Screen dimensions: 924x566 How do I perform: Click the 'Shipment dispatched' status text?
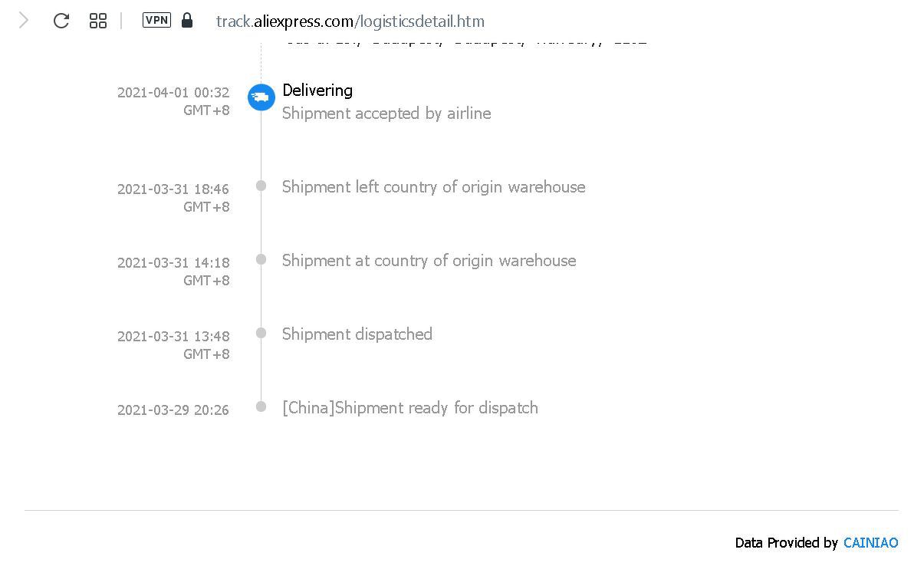pyautogui.click(x=357, y=334)
